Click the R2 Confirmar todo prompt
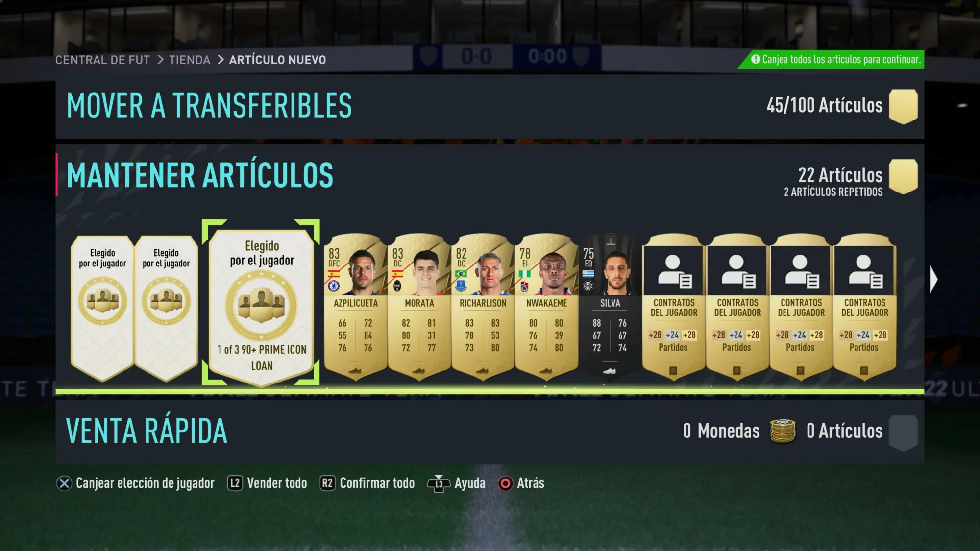 (367, 483)
